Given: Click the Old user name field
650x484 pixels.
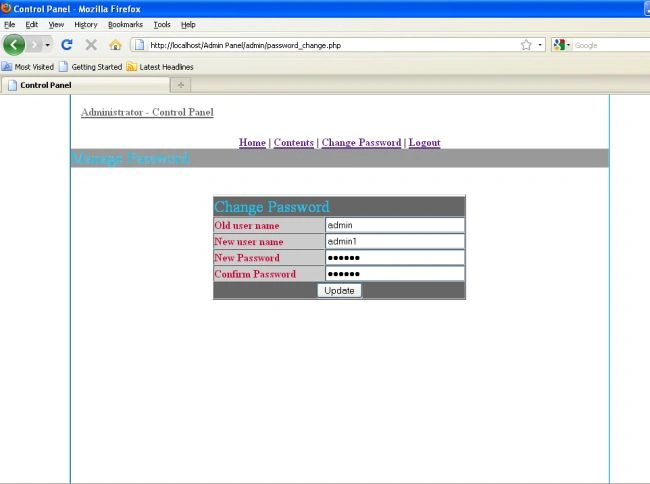Looking at the screenshot, I should pos(395,225).
